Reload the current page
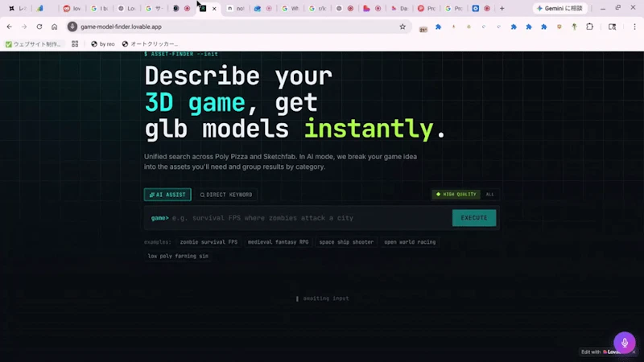Image resolution: width=644 pixels, height=362 pixels. 39,27
